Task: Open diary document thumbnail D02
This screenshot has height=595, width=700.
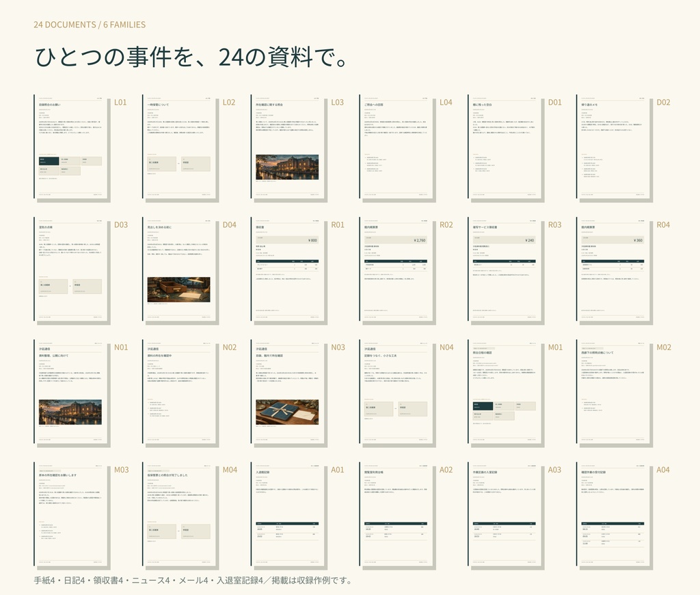Action: [x=613, y=146]
